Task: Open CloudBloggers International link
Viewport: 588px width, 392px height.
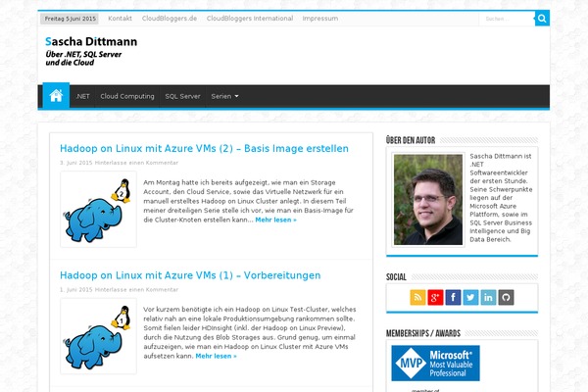Action: 250,19
